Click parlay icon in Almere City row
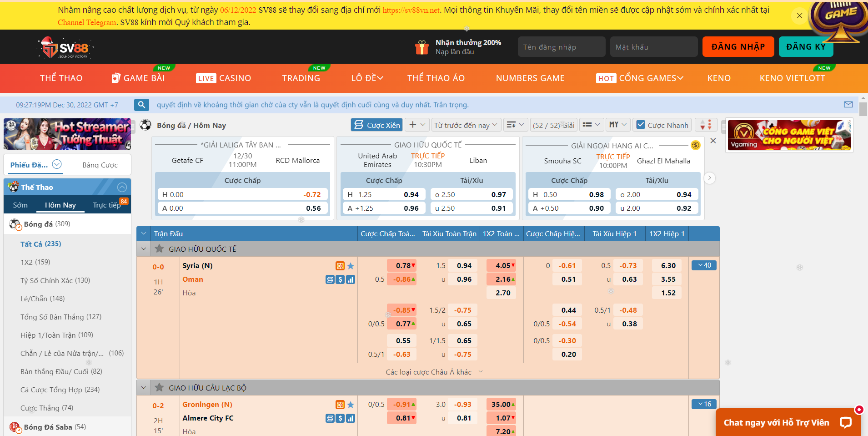 point(330,418)
